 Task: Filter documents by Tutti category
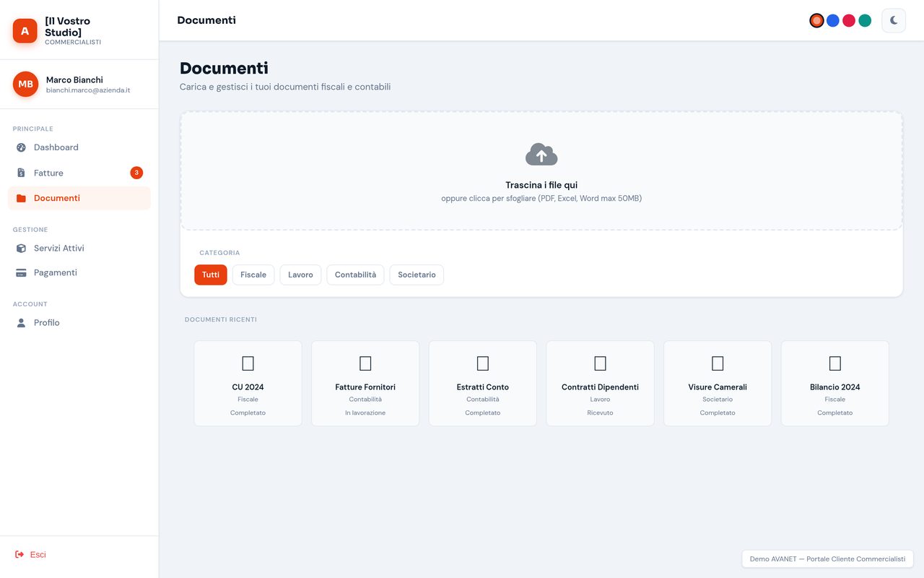coord(211,275)
